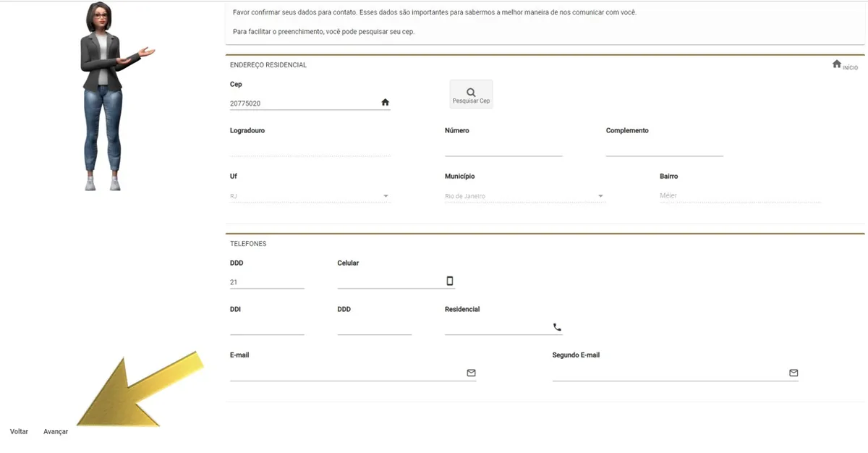
Task: Click the telephone icon beside Residencial
Action: tap(557, 327)
